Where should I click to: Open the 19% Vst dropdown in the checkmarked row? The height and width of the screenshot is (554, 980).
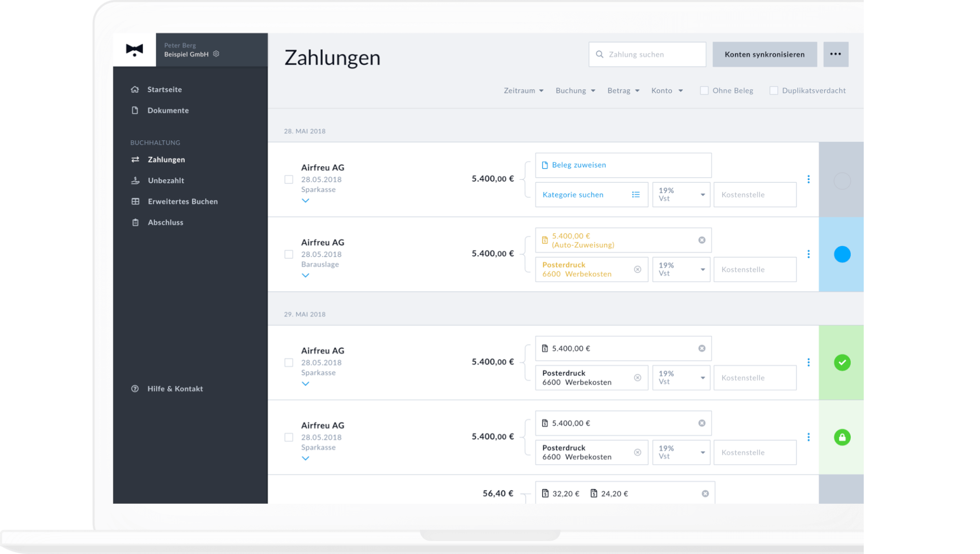tap(681, 377)
